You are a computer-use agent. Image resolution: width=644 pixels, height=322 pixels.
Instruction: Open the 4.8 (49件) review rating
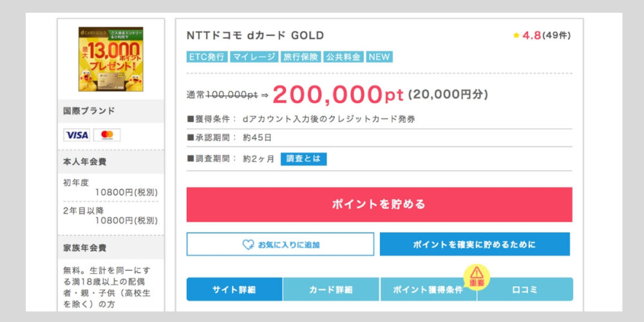click(542, 35)
